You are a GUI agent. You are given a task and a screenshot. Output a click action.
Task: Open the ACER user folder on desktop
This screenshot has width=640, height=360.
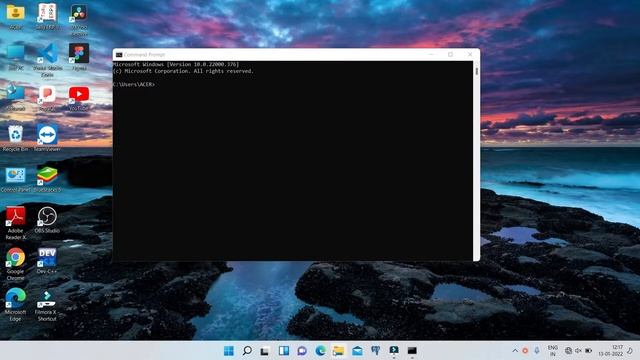[16, 16]
